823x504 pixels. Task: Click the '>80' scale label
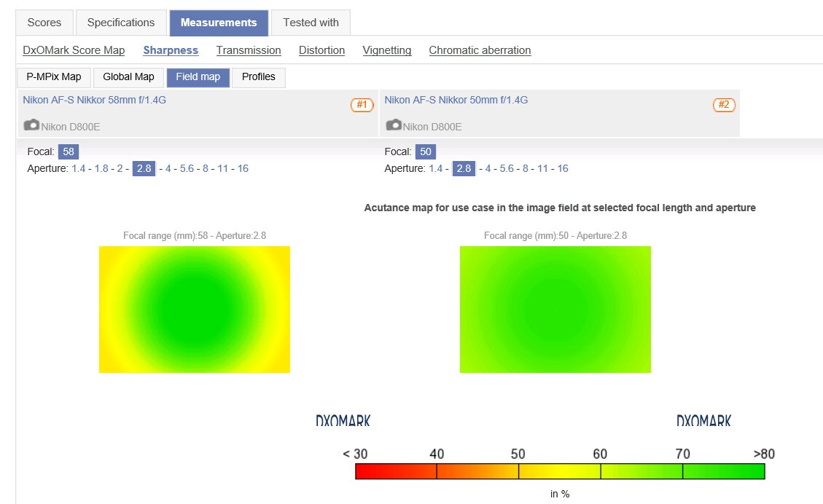click(764, 454)
